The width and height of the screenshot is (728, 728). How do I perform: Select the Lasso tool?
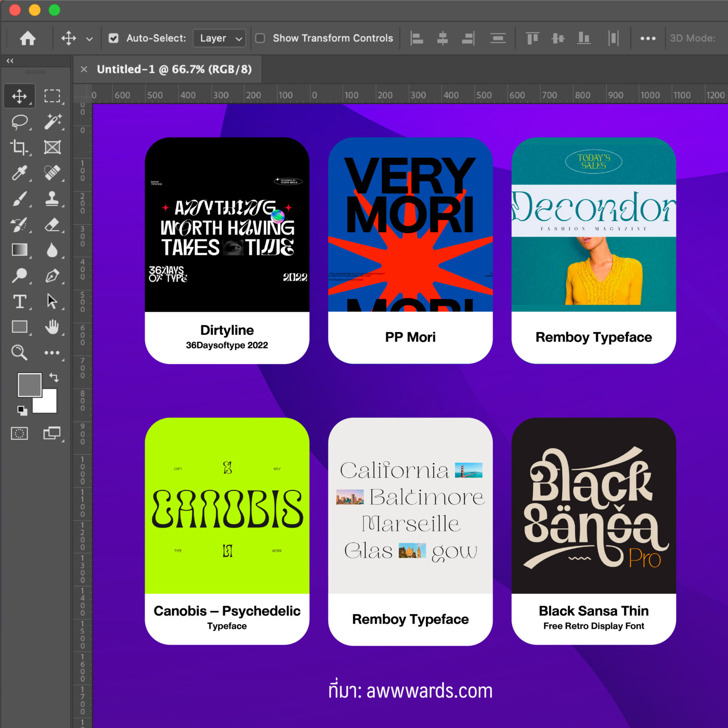click(19, 121)
